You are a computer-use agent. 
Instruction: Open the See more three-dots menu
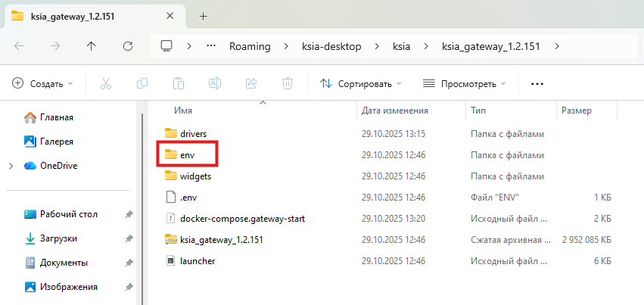[537, 83]
